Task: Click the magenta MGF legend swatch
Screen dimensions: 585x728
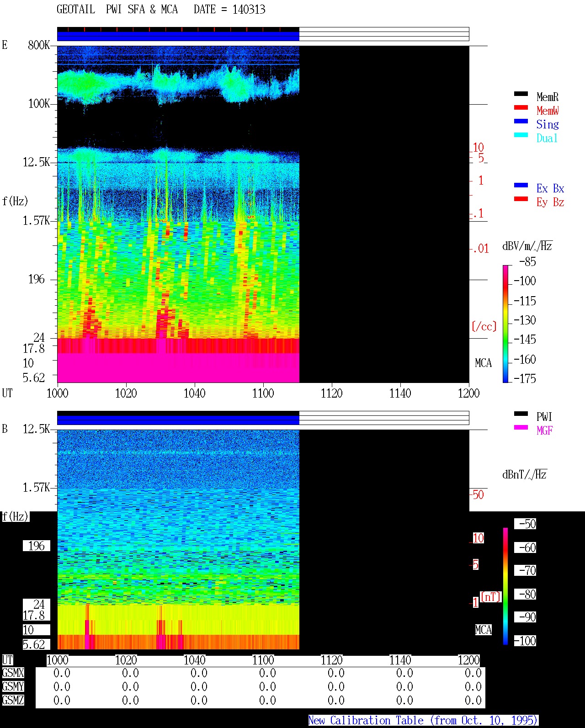Action: pyautogui.click(x=521, y=427)
